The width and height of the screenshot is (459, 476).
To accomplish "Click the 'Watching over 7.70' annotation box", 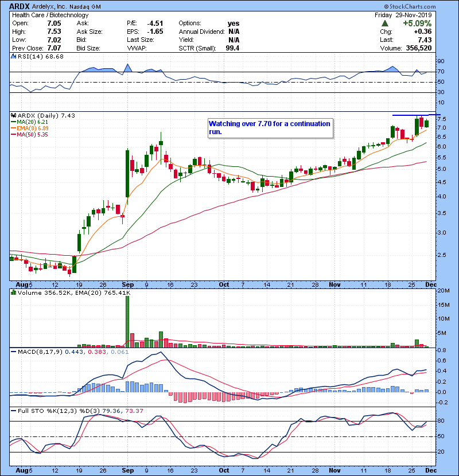I will 270,128.
